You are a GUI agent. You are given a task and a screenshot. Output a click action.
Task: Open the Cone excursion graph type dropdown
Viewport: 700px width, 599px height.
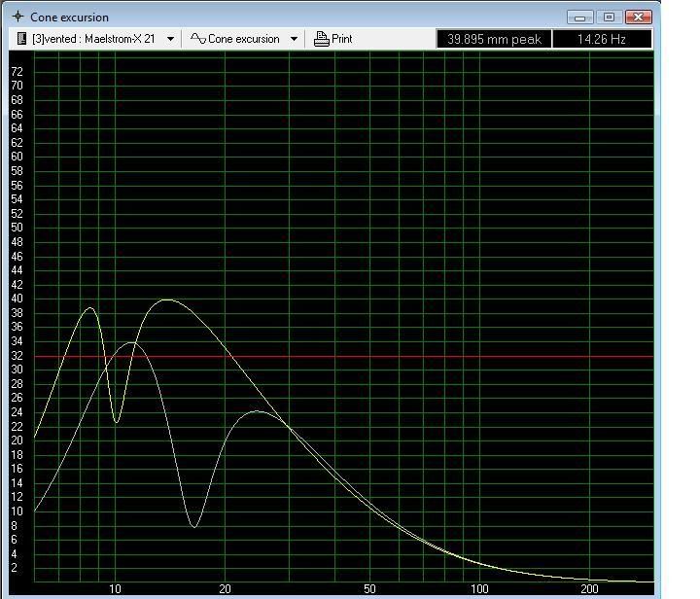click(294, 39)
